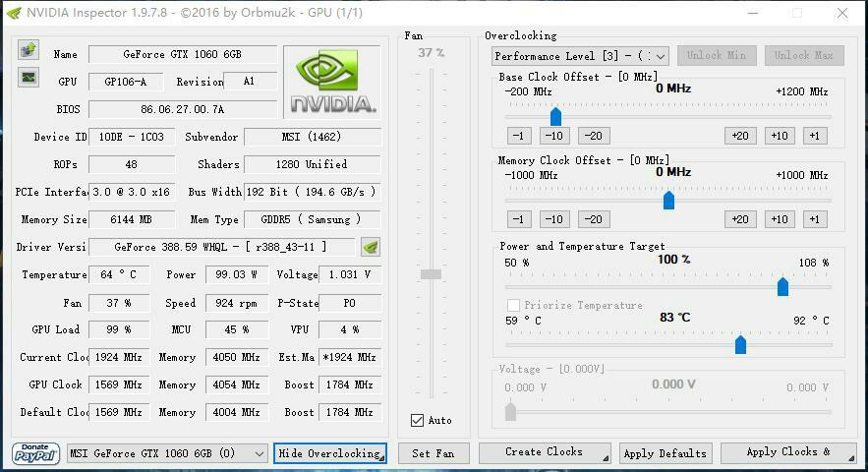The width and height of the screenshot is (868, 472).
Task: Open Create Clocks Shortcut dropdown arrow
Action: (606, 457)
